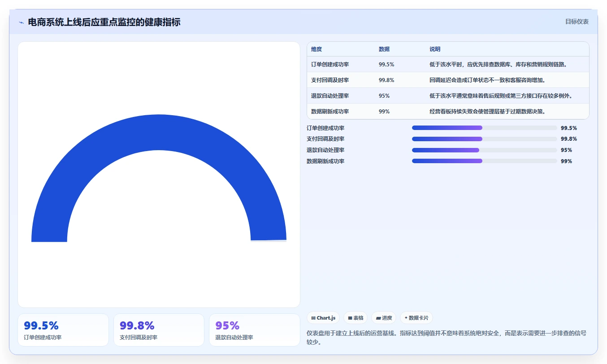
Task: Click the 数据刷新成功率 progress bar
Action: [484, 161]
